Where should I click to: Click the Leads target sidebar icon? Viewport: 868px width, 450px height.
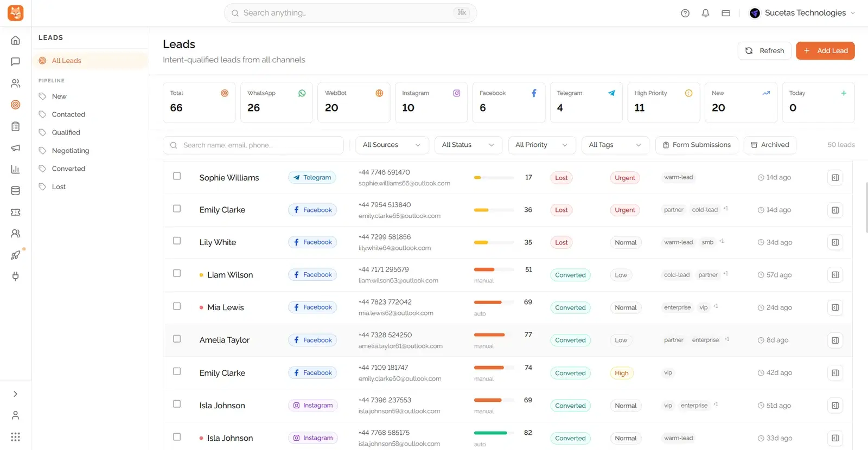coord(16,105)
